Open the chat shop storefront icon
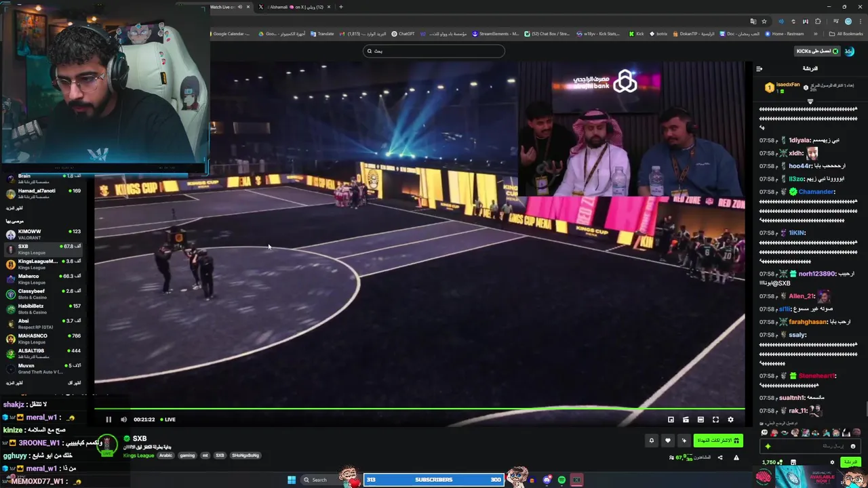 click(x=793, y=462)
